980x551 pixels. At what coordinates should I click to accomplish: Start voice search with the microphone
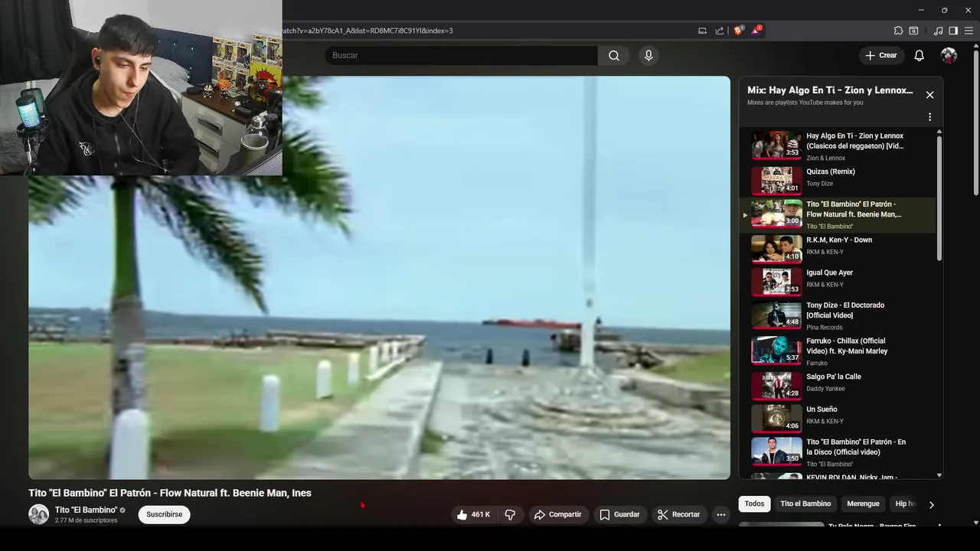pyautogui.click(x=648, y=56)
